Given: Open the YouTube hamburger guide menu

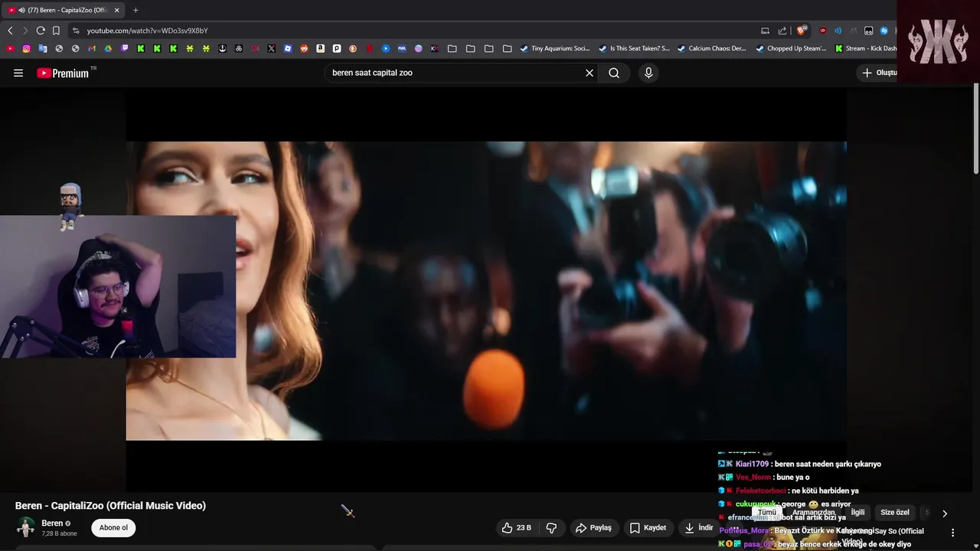Looking at the screenshot, I should (18, 73).
